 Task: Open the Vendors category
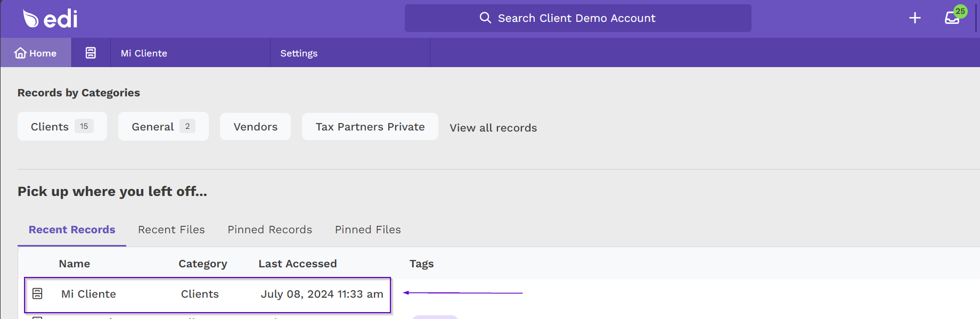[256, 127]
